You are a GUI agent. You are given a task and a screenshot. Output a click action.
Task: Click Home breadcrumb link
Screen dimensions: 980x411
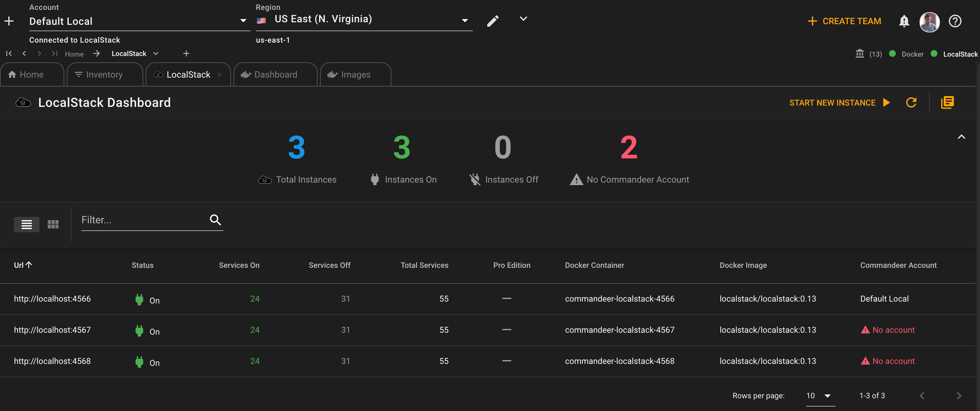point(74,54)
